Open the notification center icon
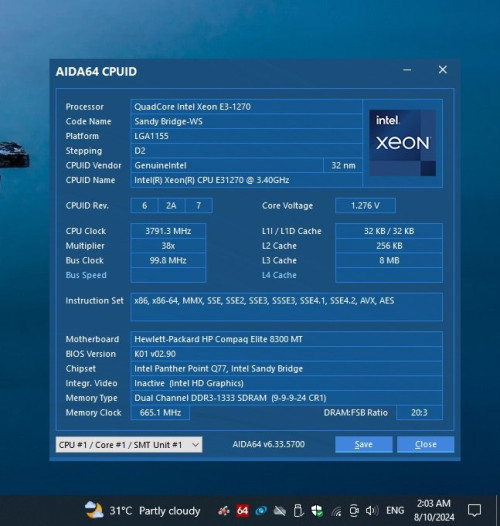 (474, 511)
